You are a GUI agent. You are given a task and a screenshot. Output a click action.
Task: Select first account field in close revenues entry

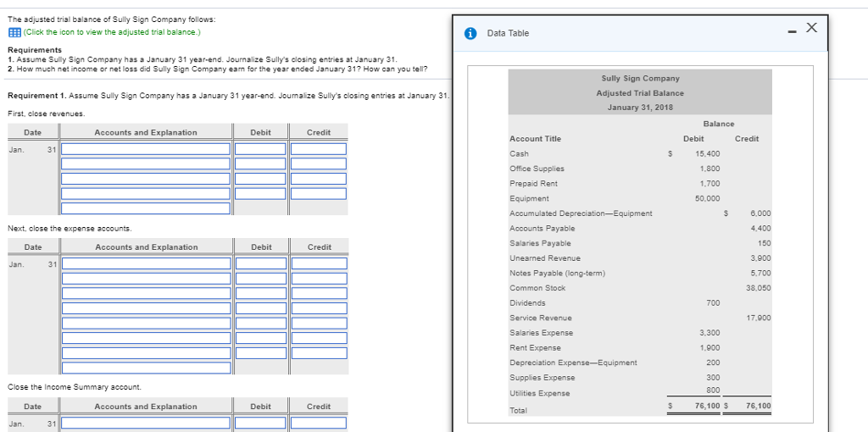[x=146, y=149]
